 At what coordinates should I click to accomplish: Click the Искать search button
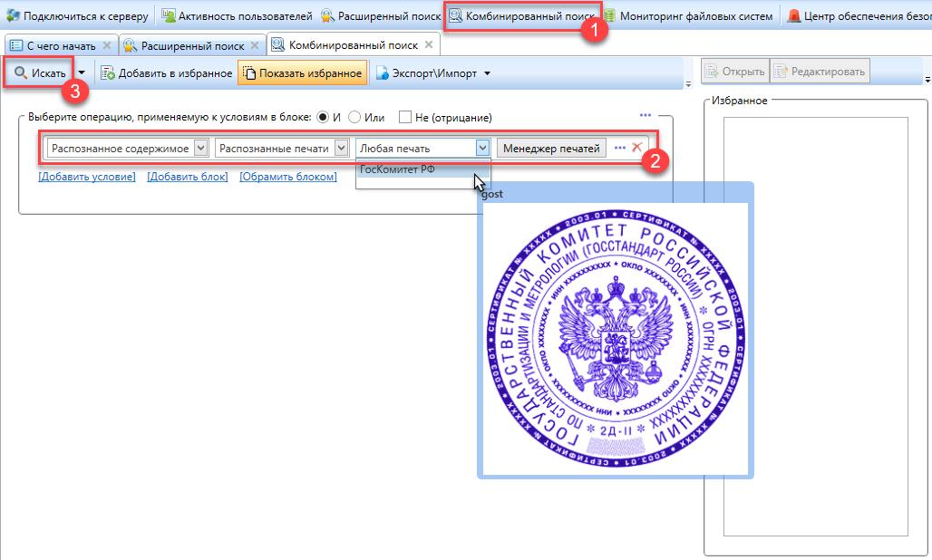[40, 73]
